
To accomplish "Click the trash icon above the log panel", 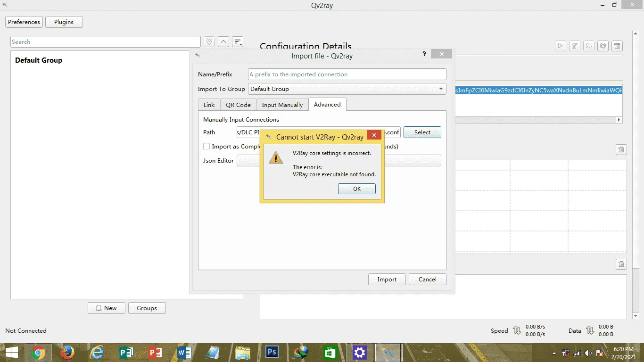I will tap(621, 264).
